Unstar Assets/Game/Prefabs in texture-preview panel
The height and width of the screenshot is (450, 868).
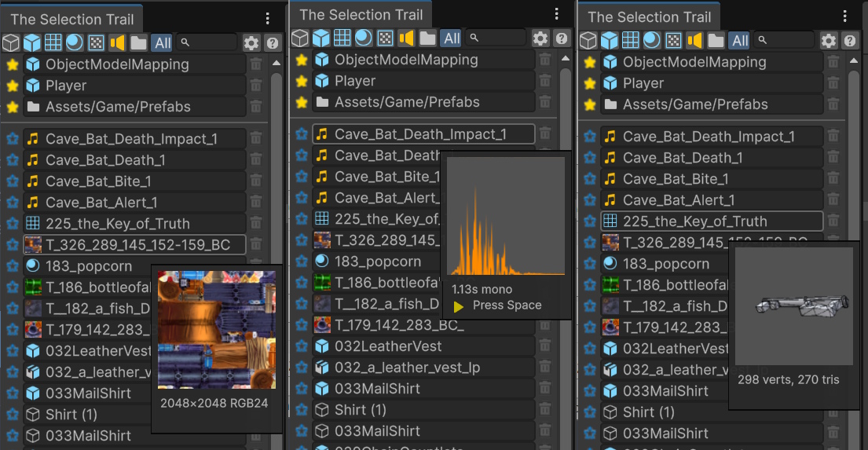13,107
